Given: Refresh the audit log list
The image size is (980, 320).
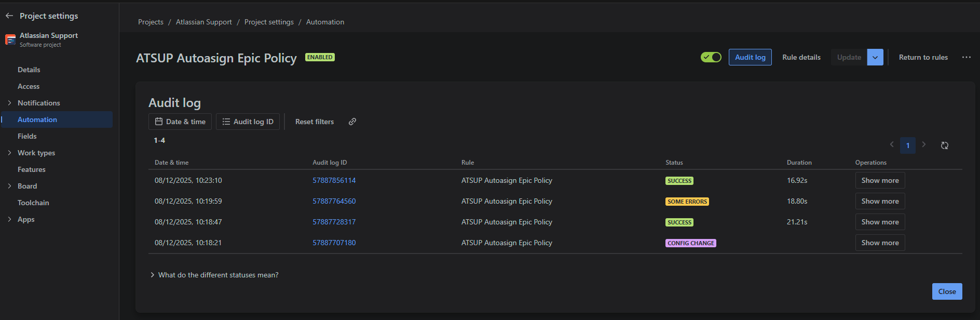Looking at the screenshot, I should pos(945,145).
